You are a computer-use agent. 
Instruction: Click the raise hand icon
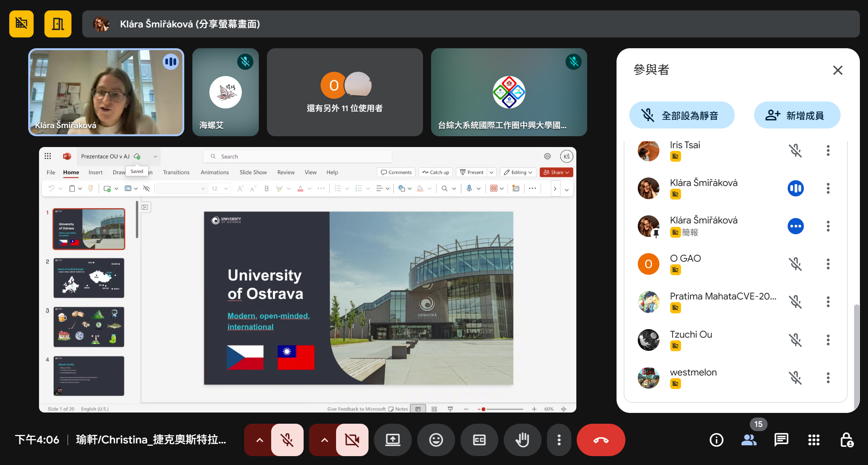pos(522,440)
